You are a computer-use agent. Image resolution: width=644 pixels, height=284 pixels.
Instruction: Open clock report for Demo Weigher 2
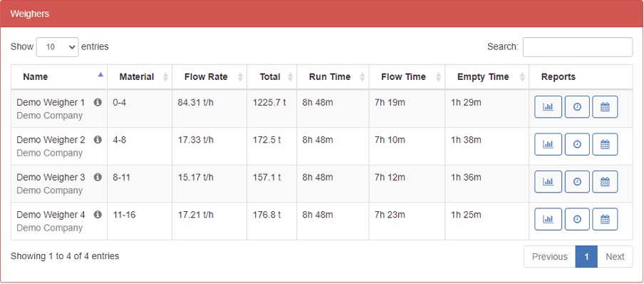click(577, 144)
